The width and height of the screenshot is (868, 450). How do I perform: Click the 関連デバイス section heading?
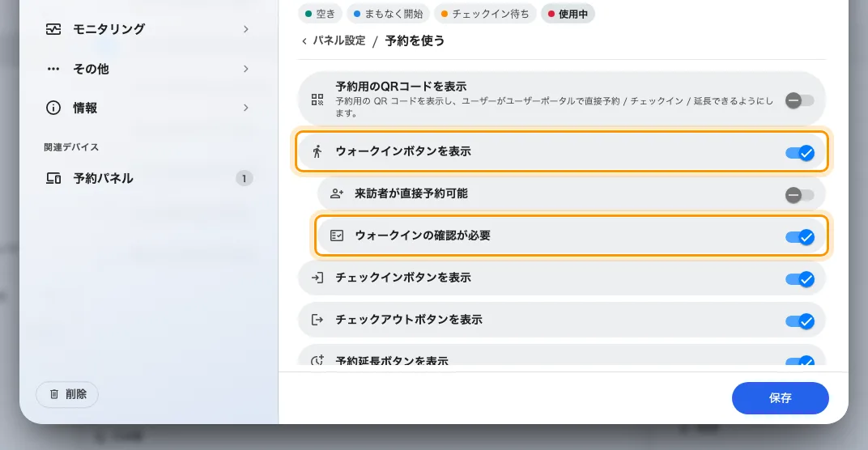[71, 147]
